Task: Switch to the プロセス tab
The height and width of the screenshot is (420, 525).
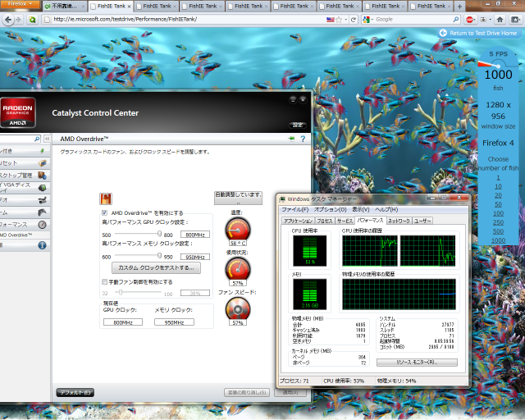Action: point(325,221)
